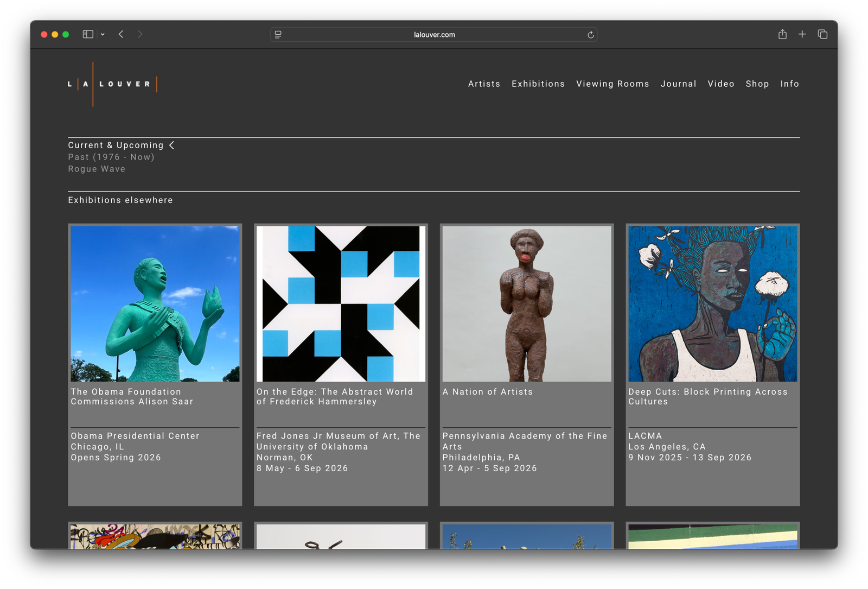Open the blue sky outdoor thumbnail in second row

click(527, 536)
